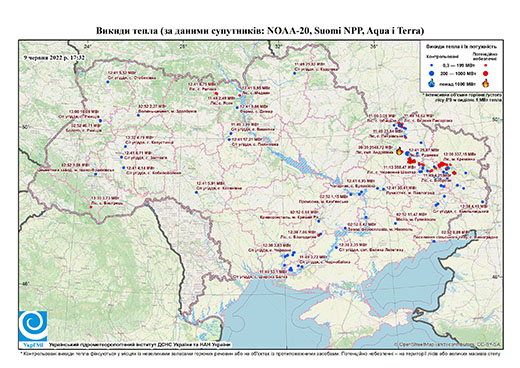520x368 pixels.
Task: Click the large blue marker beside the flame
Action: 407,153
